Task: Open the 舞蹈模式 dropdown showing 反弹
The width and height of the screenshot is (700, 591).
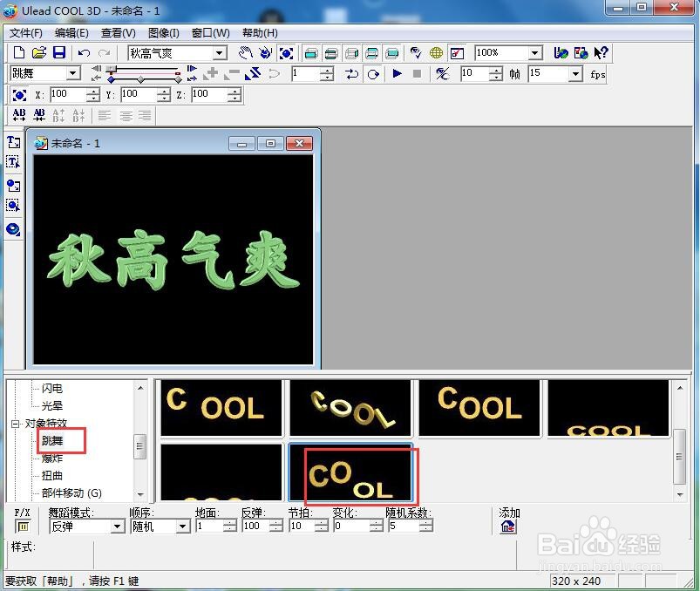Action: coord(117,526)
